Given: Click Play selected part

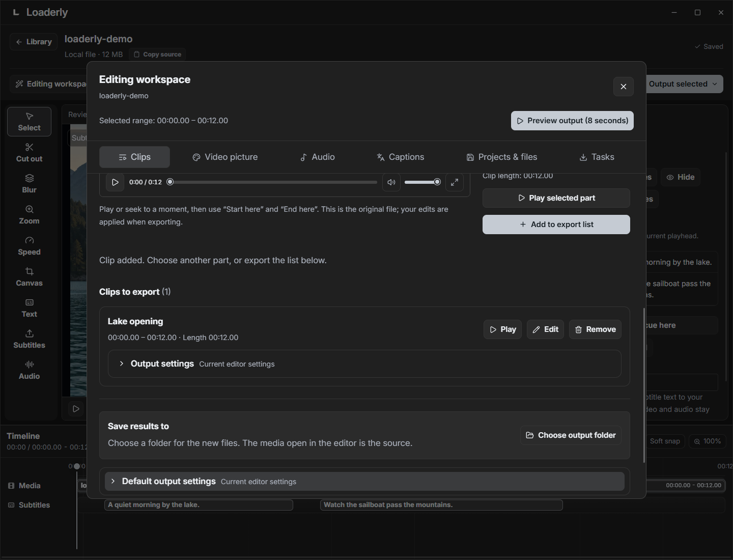Looking at the screenshot, I should coord(556,198).
